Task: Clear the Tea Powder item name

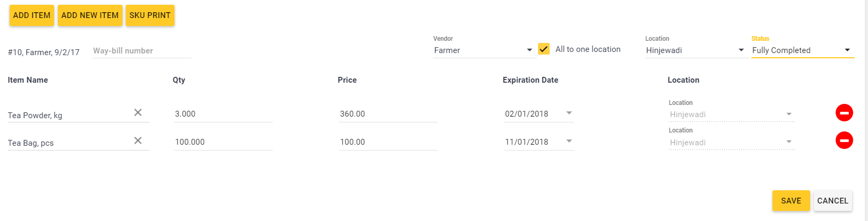Action: pos(138,112)
